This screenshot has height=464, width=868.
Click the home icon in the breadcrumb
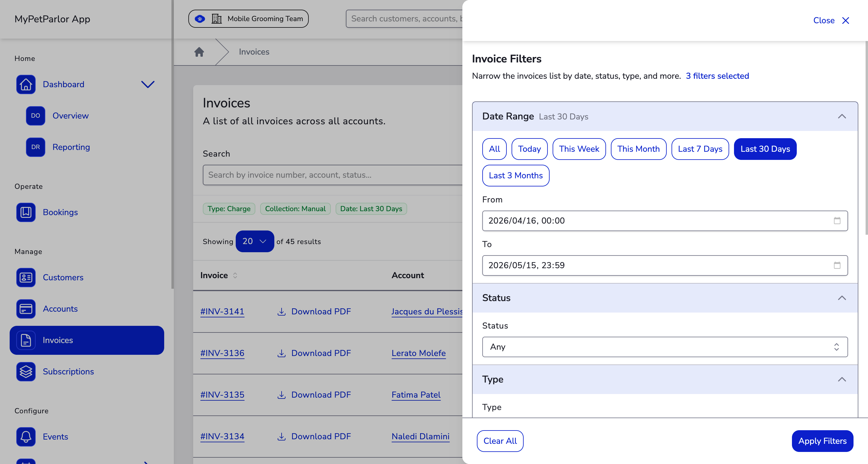(199, 52)
